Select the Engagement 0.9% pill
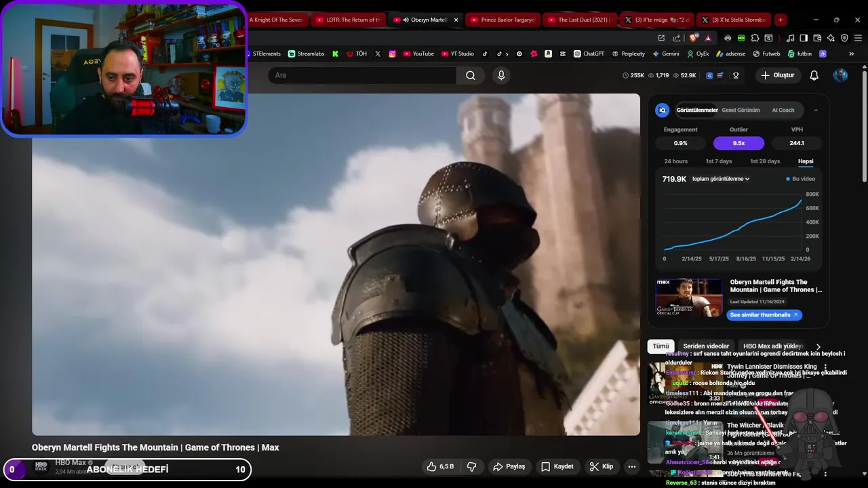 coord(680,143)
